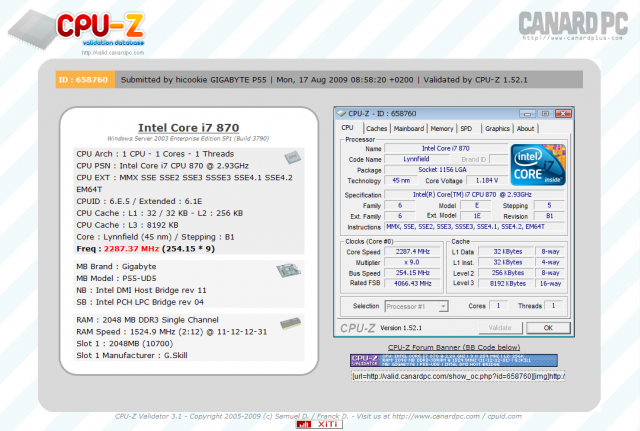The height and width of the screenshot is (431, 640).
Task: Click the Instructions field listing MMX, SSE
Action: click(475, 227)
